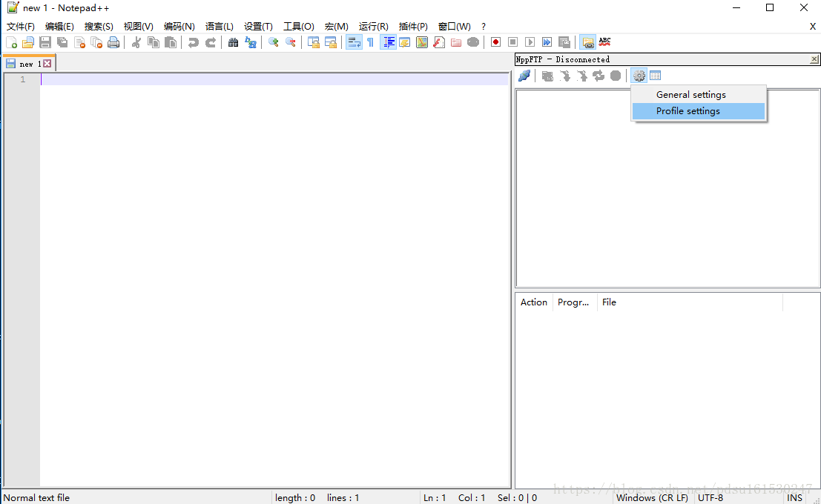This screenshot has width=821, height=504.
Task: Click the Print toolbar icon
Action: coord(113,42)
